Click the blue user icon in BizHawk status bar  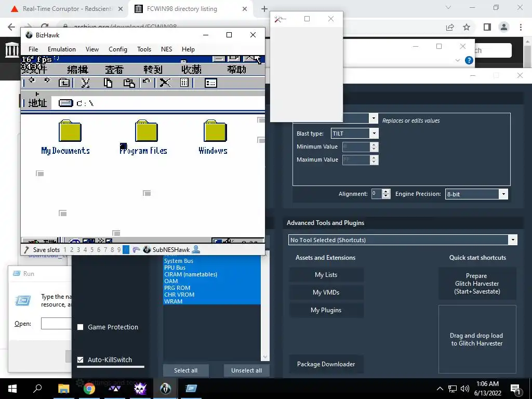pyautogui.click(x=196, y=250)
